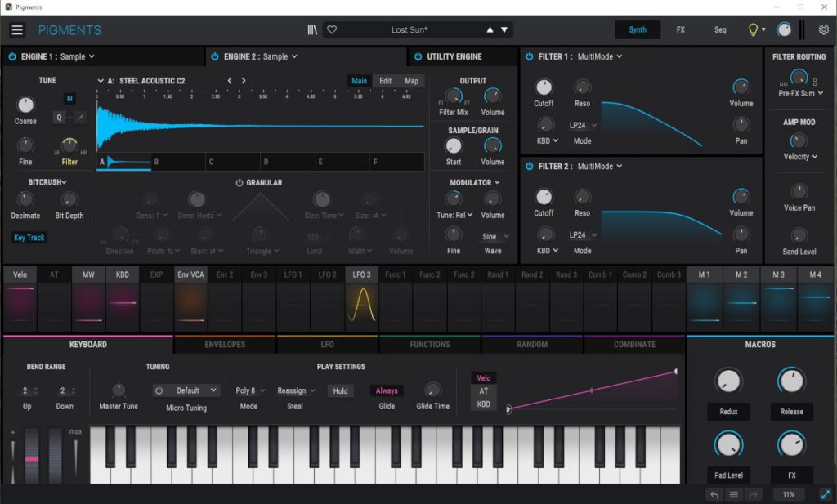This screenshot has height=504, width=837.
Task: Switch to the Seq view tab
Action: click(x=720, y=30)
